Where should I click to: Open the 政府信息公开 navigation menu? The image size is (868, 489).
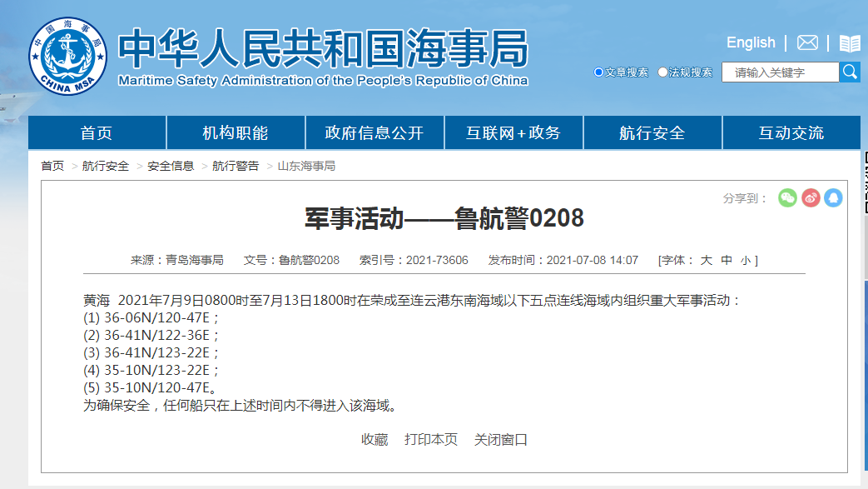click(x=374, y=133)
